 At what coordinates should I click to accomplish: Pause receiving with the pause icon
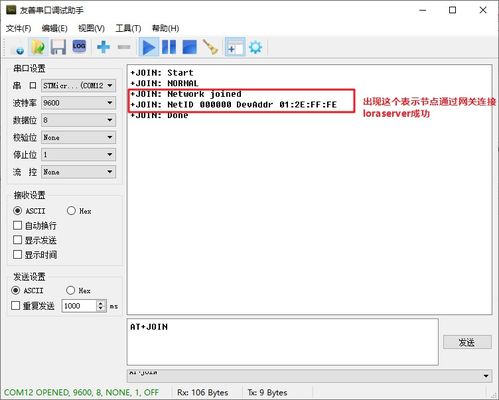tap(169, 47)
